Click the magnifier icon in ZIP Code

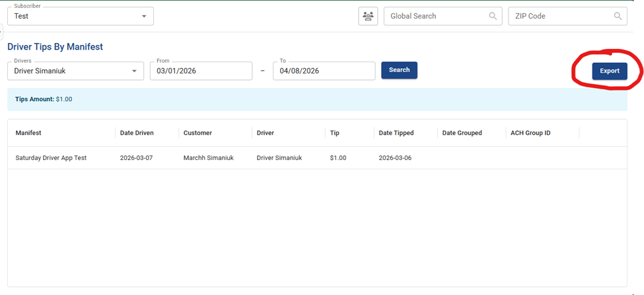point(618,17)
